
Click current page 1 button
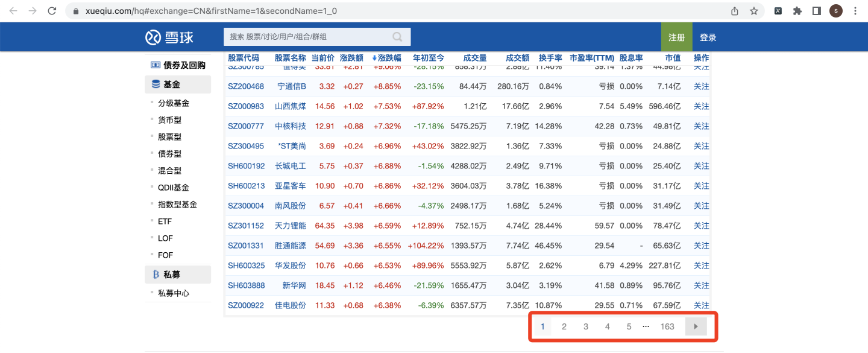[542, 326]
